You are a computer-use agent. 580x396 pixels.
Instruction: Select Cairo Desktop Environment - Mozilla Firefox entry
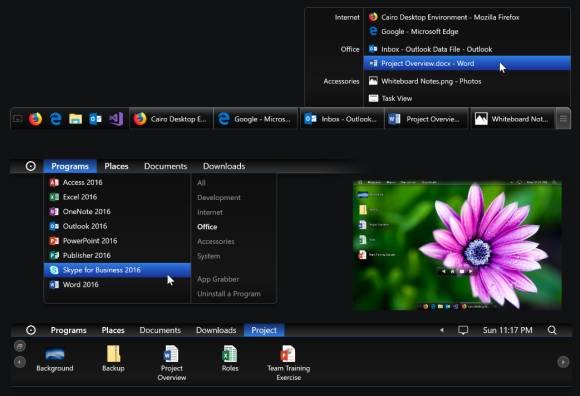tap(467, 17)
